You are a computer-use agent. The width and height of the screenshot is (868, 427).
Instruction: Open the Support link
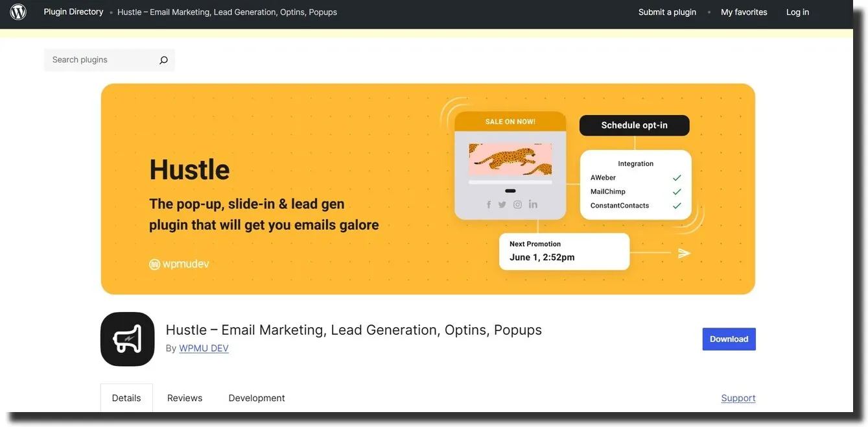[738, 398]
